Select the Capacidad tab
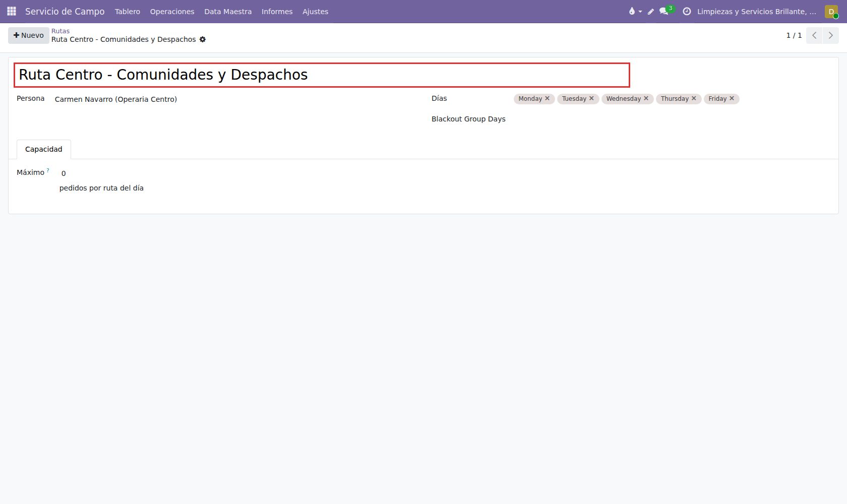This screenshot has width=847, height=504. (44, 149)
